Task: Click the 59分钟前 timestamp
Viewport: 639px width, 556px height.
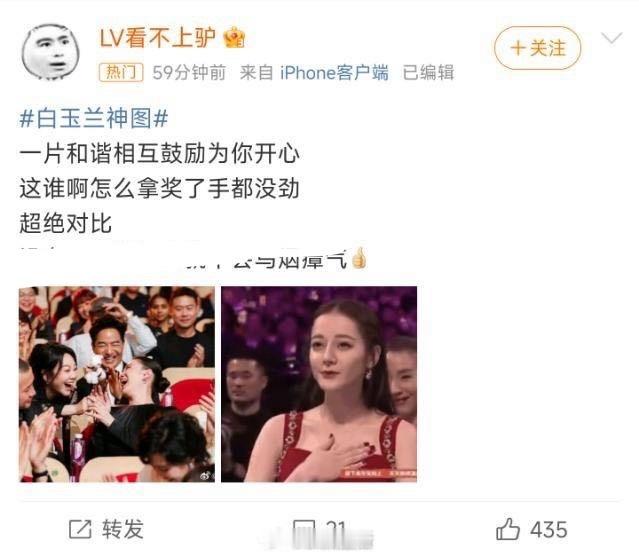Action: tap(189, 73)
